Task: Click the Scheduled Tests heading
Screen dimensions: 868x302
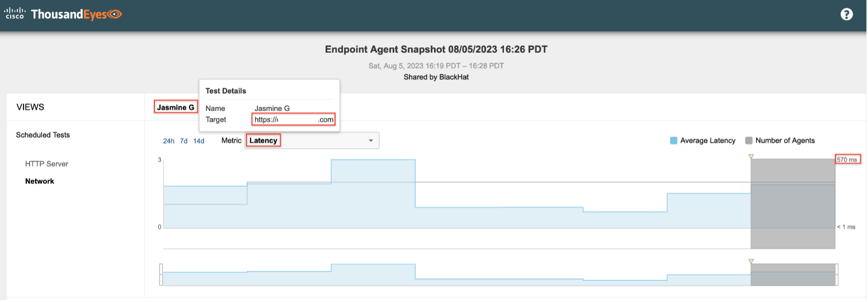Action: tap(43, 135)
